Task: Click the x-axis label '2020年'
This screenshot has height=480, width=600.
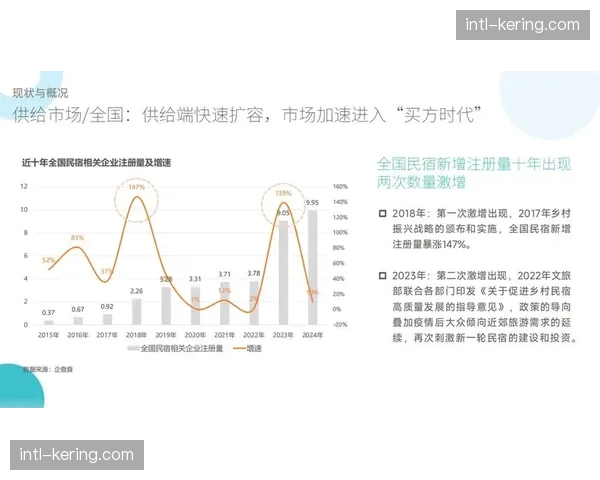Action: pyautogui.click(x=195, y=335)
